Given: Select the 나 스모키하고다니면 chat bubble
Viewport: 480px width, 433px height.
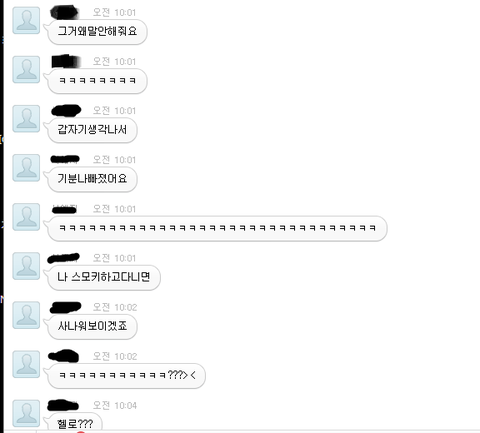Looking at the screenshot, I should [x=104, y=277].
